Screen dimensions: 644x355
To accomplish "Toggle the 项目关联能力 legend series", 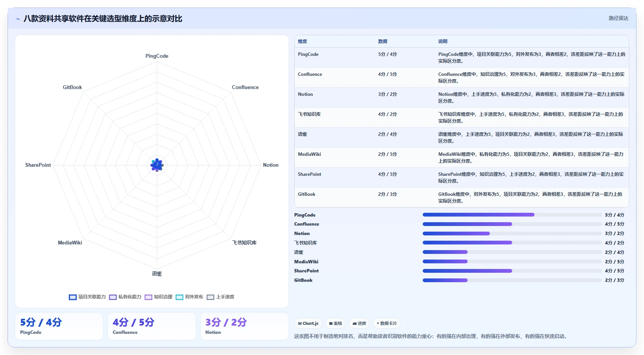I will 87,297.
